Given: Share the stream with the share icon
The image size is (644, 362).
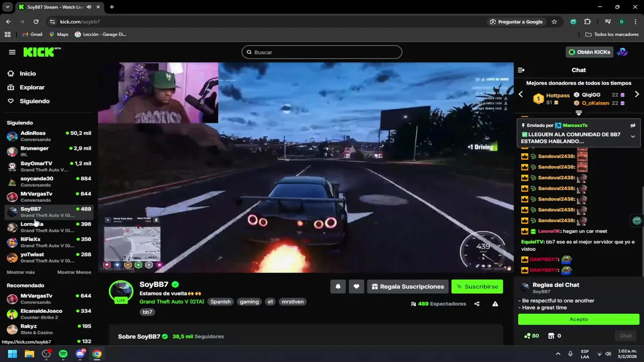Looking at the screenshot, I should tap(477, 304).
